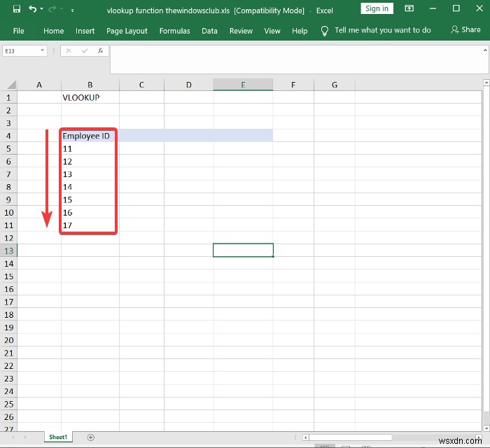Click cell with value 16

click(90, 212)
